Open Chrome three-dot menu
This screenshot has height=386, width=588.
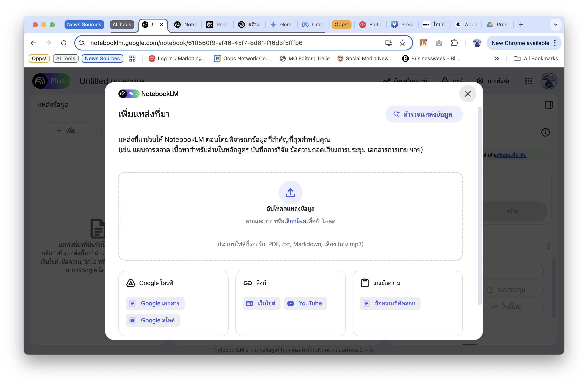pos(555,43)
